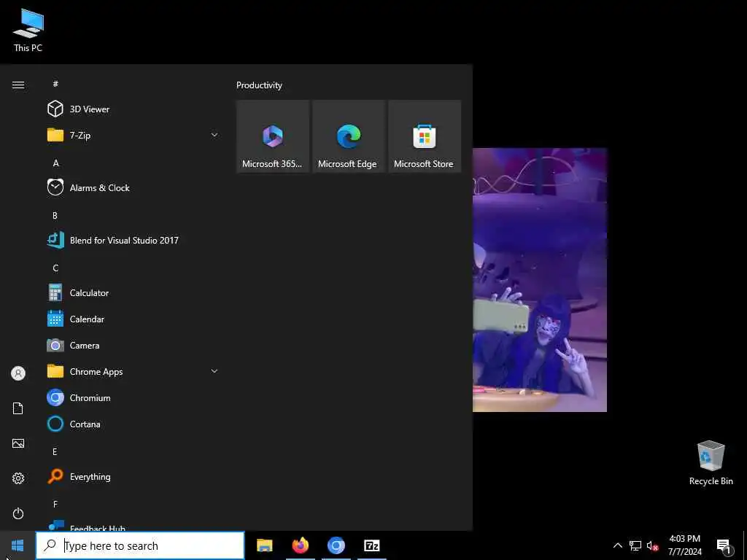The image size is (747, 560).
Task: Click the muted volume tray icon
Action: click(652, 545)
